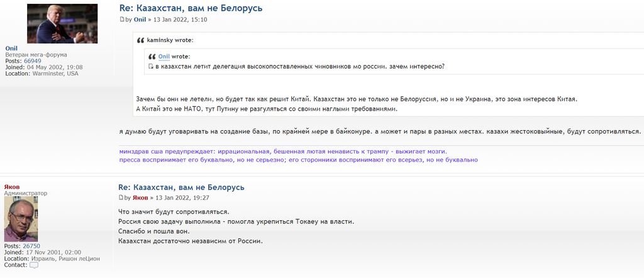
Task: Open author link Onil in first post byline
Action: point(140,19)
